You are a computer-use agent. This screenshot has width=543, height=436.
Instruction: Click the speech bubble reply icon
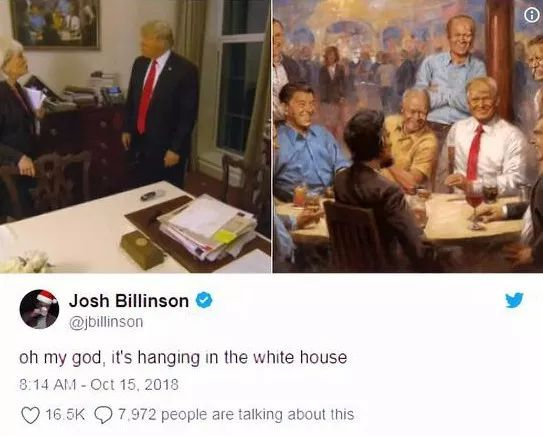pos(103,415)
